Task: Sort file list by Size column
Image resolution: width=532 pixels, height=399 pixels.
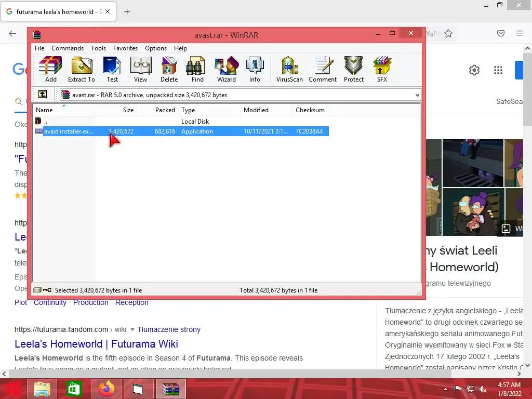Action: pos(115,110)
